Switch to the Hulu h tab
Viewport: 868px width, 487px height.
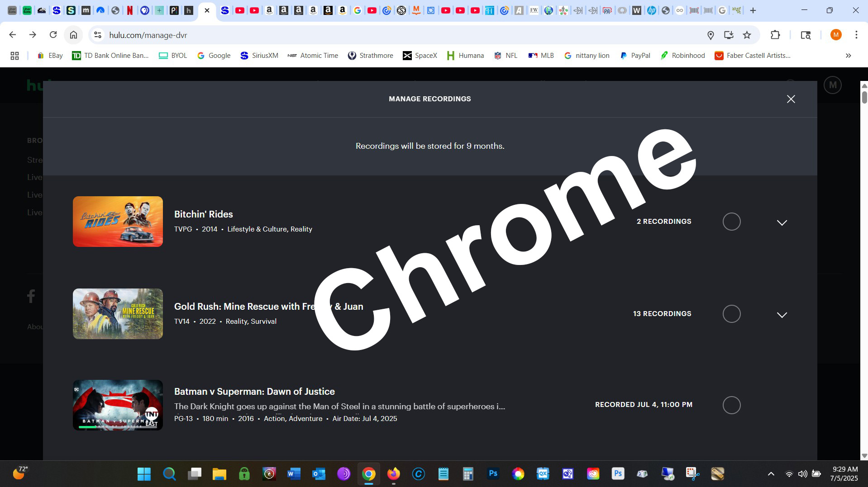pyautogui.click(x=189, y=10)
